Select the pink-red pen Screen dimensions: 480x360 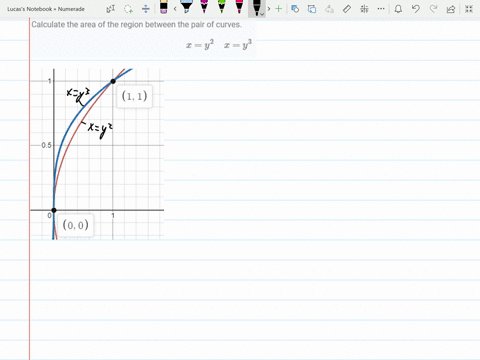[x=239, y=7]
